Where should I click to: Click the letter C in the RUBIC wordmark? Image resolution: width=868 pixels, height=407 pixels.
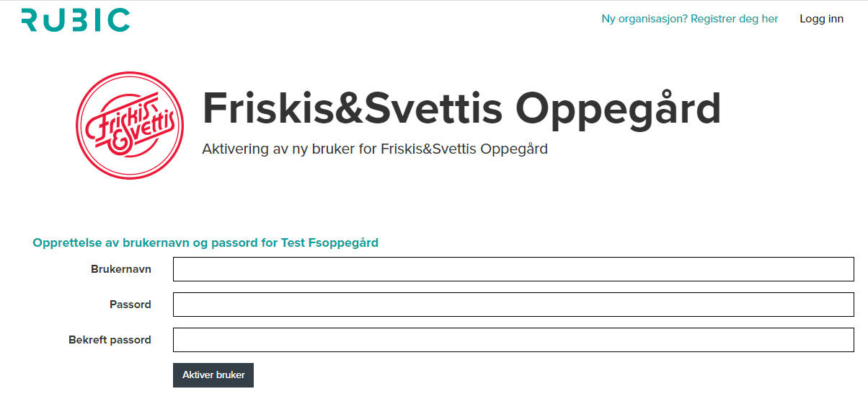click(x=119, y=19)
